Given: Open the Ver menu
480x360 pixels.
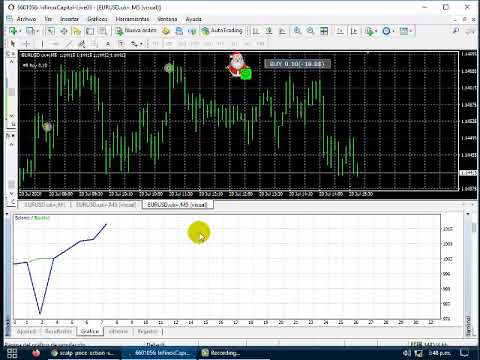Looking at the screenshot, I should pos(48,19).
